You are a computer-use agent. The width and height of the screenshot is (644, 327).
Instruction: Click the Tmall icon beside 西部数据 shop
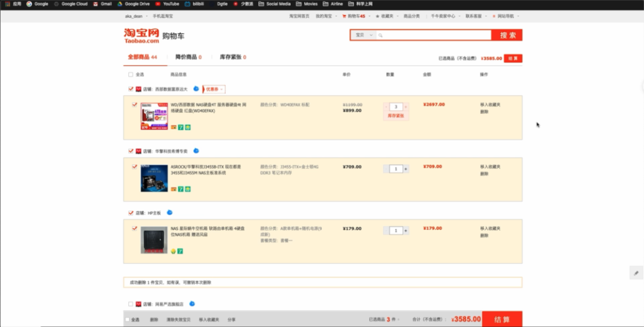(138, 89)
